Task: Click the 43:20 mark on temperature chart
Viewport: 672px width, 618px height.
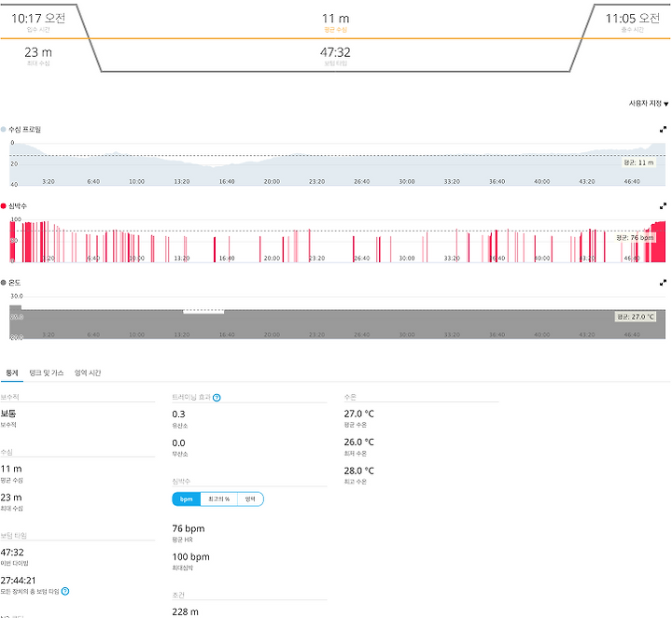Action: click(587, 335)
